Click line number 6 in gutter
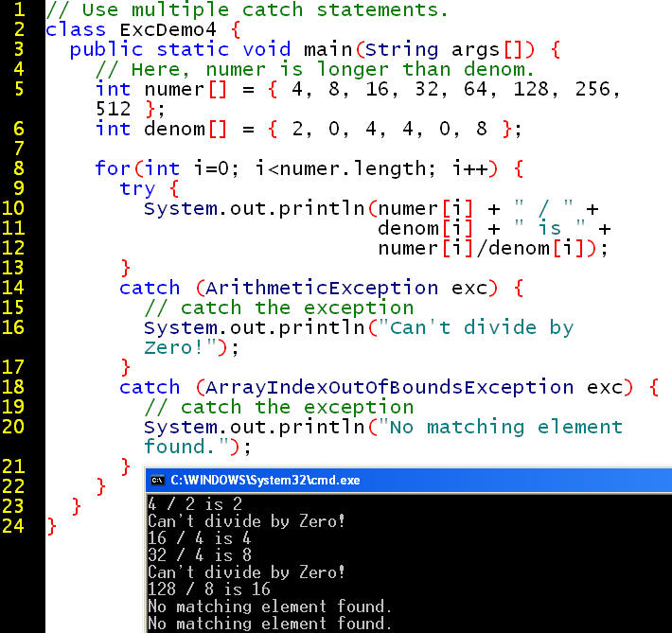This screenshot has height=633, width=672. [19, 129]
